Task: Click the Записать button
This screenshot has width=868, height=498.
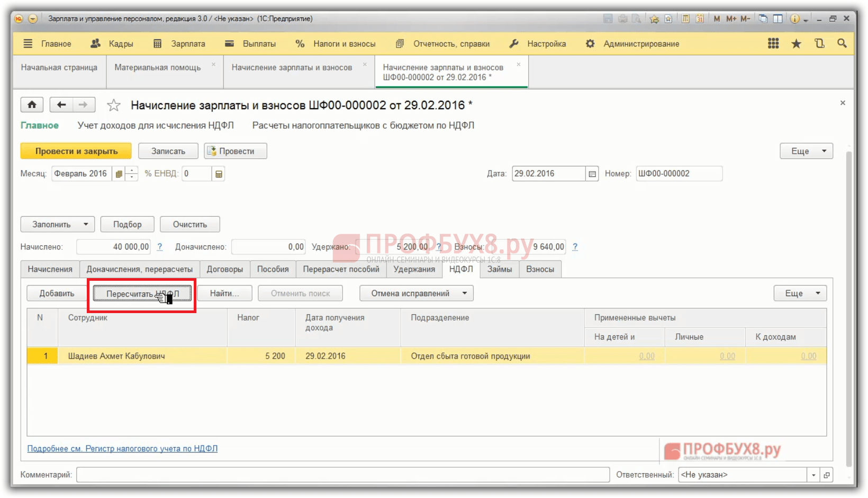Action: tap(168, 151)
